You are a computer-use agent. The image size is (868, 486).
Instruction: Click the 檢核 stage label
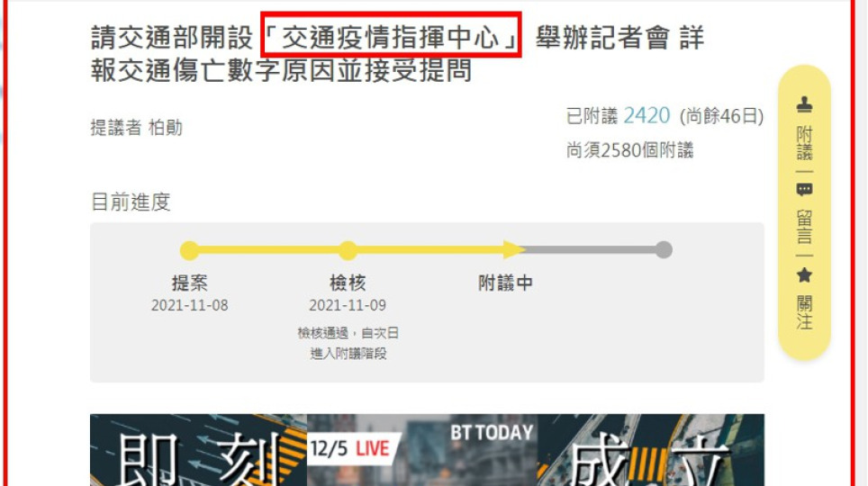tap(348, 283)
